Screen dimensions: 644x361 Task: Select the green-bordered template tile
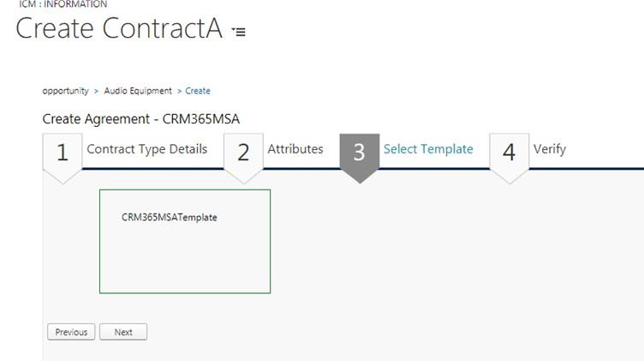point(185,257)
